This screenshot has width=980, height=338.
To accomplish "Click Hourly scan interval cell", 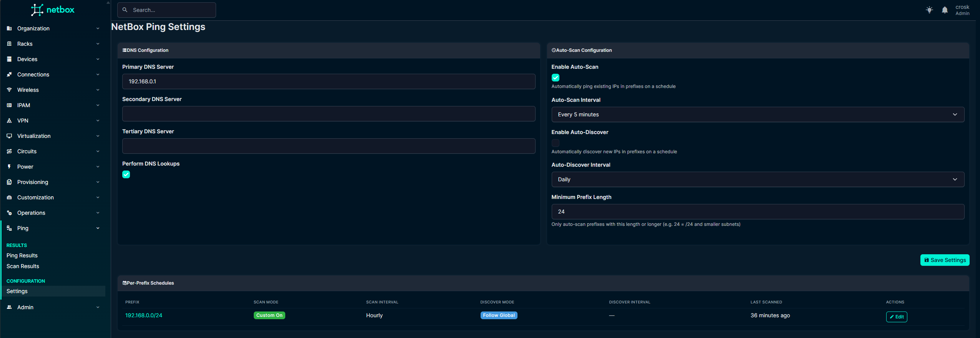I will coord(374,315).
